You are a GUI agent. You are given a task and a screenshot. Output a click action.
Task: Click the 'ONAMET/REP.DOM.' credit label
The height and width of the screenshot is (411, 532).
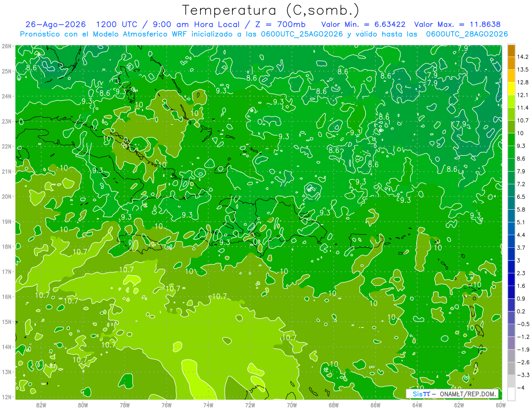[468, 394]
